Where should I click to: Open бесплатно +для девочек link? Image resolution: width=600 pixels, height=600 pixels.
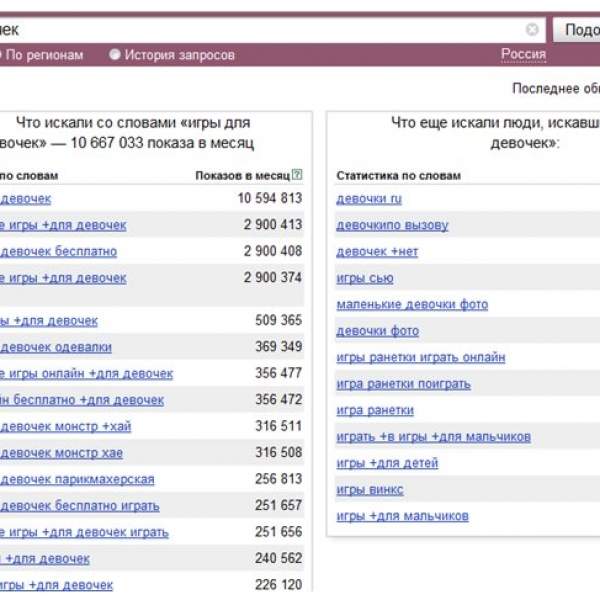point(82,400)
